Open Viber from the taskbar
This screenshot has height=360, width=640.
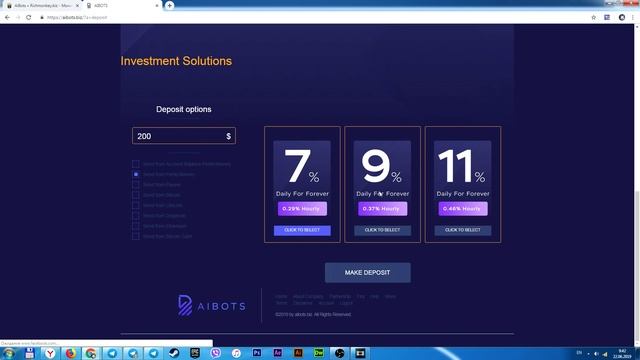tap(216, 353)
